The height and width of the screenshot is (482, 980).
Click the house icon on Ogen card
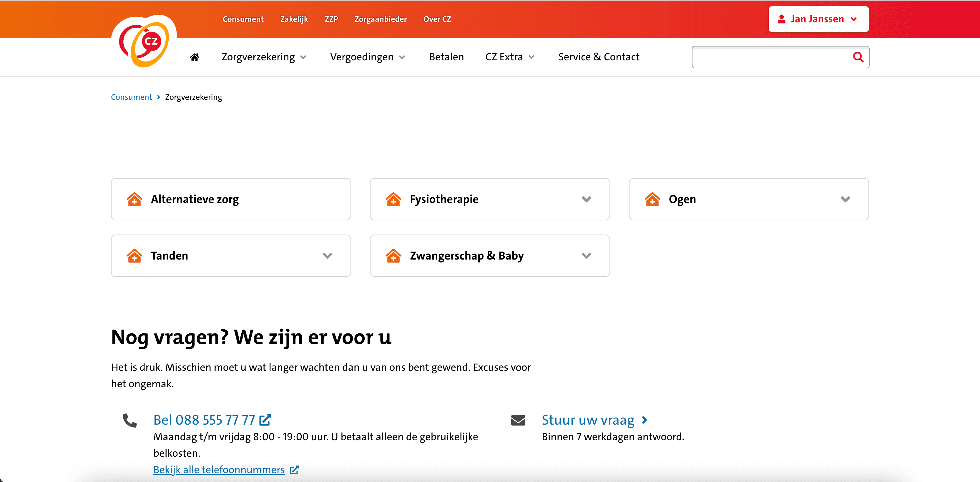652,199
